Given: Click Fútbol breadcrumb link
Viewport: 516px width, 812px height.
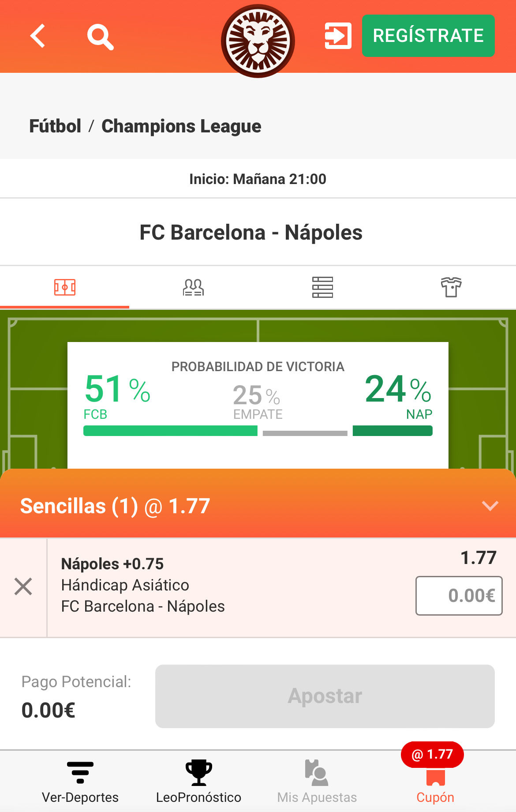Looking at the screenshot, I should [x=55, y=126].
